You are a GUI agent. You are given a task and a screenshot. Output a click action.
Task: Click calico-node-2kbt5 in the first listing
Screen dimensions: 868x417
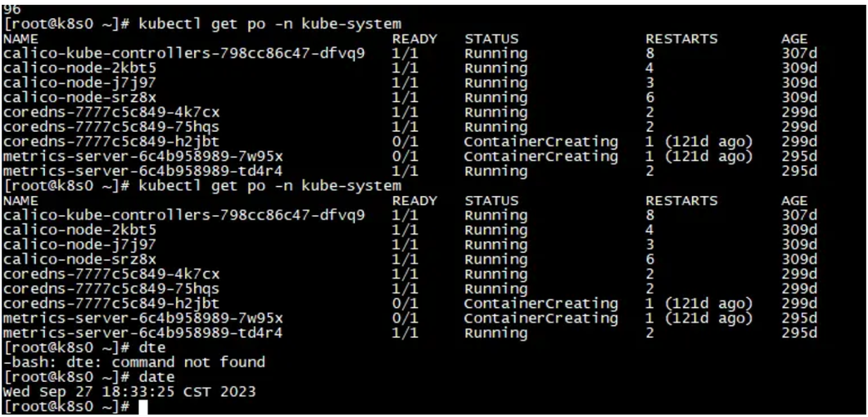coord(80,68)
